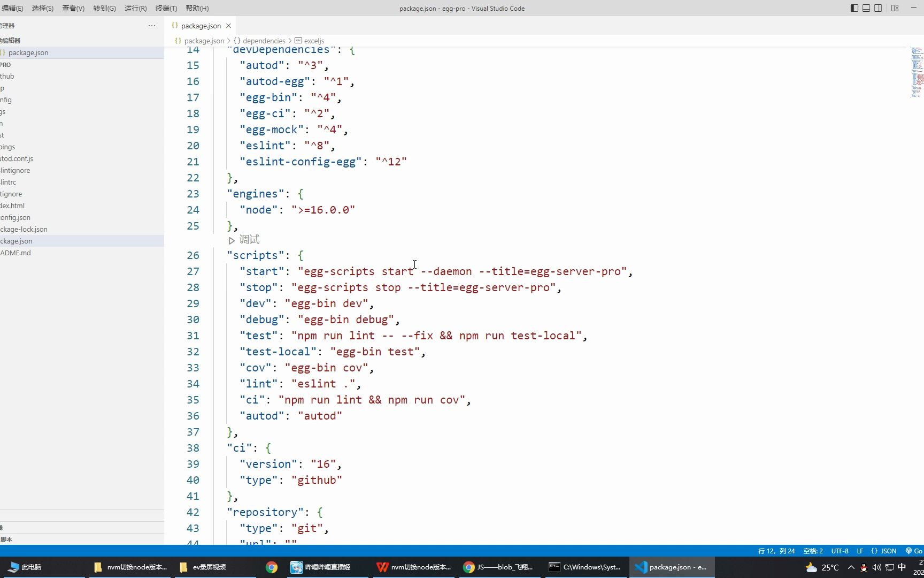Expand the config folder in explorer
Image resolution: width=924 pixels, height=578 pixels.
click(82, 100)
